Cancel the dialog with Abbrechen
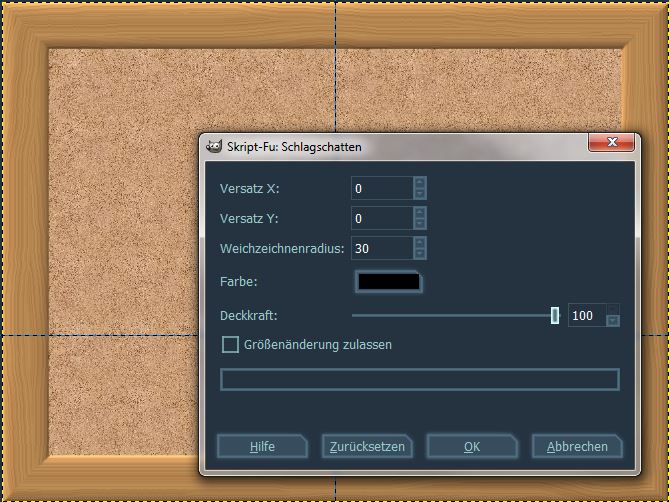This screenshot has height=502, width=669. click(576, 447)
